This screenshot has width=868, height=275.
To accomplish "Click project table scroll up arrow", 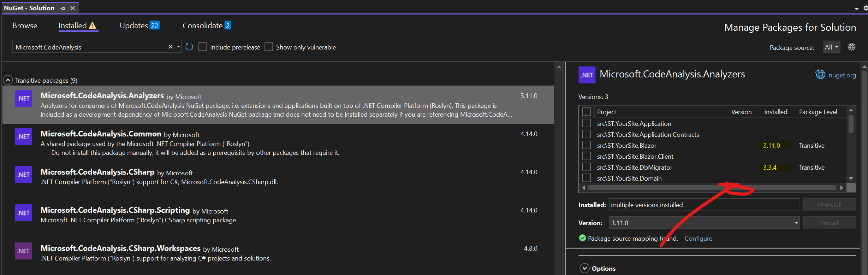I will click(x=851, y=110).
